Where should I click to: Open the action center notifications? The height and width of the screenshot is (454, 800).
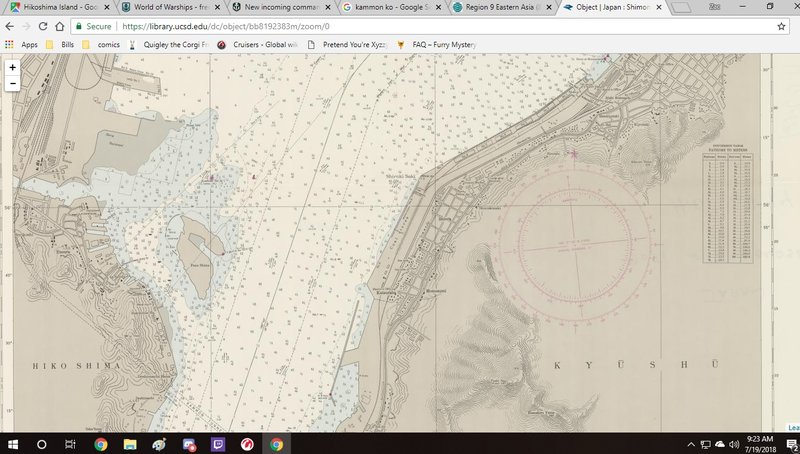pyautogui.click(x=790, y=443)
